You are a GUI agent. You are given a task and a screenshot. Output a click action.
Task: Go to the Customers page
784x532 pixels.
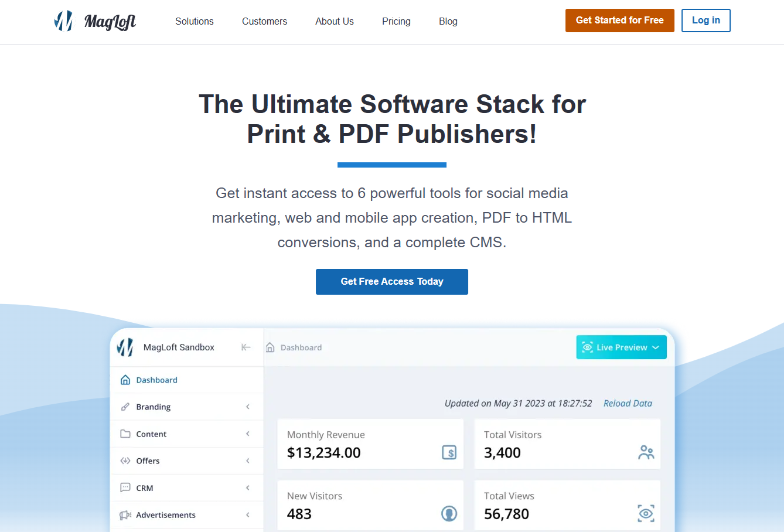(264, 21)
